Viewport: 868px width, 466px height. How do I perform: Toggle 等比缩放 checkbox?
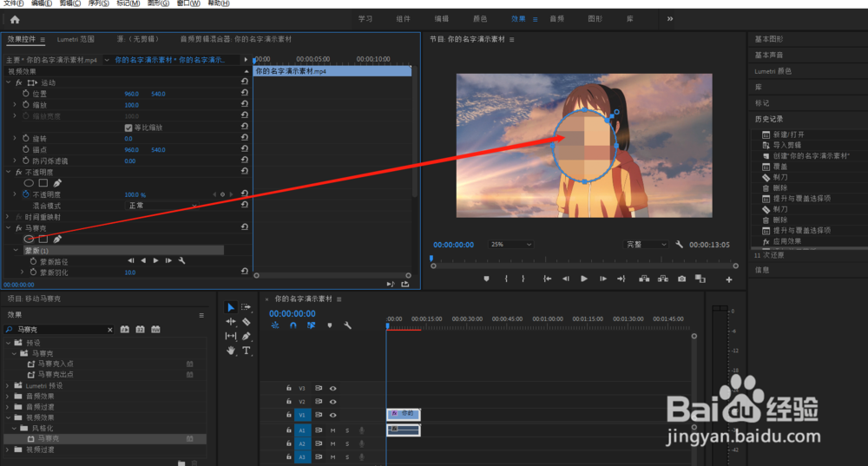(128, 128)
